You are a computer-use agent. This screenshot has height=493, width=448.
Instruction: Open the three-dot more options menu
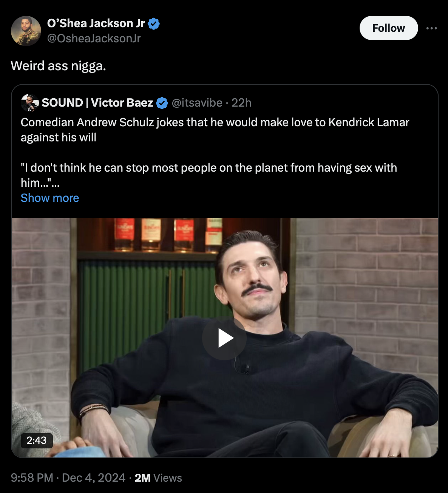(x=431, y=28)
